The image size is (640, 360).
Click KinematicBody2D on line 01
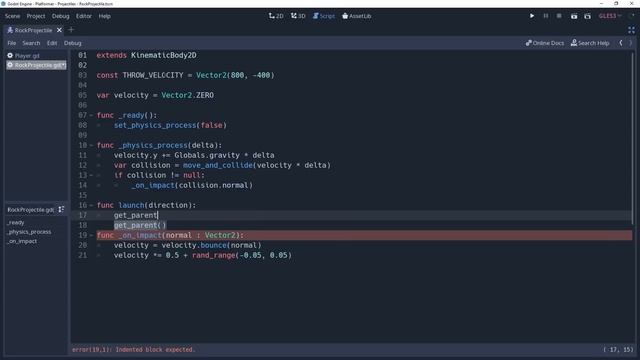point(164,55)
